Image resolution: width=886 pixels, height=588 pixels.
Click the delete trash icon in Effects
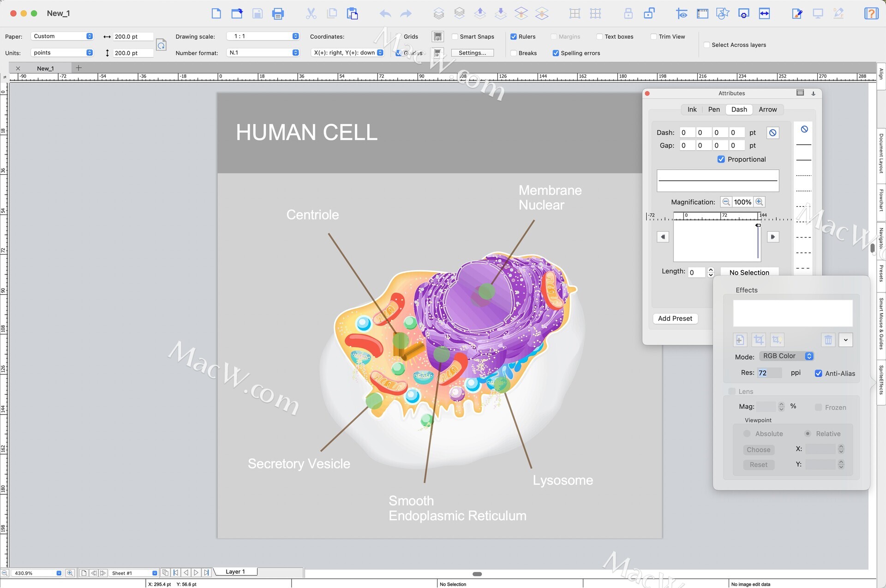point(828,340)
